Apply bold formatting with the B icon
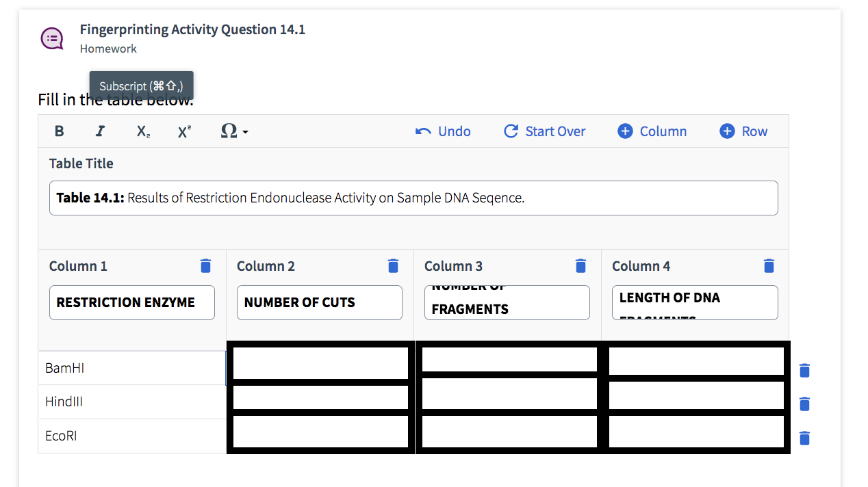This screenshot has width=868, height=487. (60, 131)
